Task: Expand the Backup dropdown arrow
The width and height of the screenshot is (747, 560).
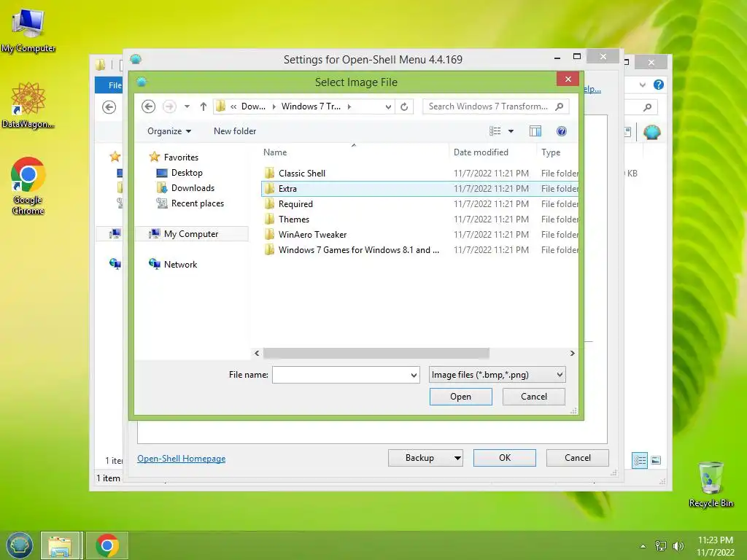Action: [x=457, y=458]
